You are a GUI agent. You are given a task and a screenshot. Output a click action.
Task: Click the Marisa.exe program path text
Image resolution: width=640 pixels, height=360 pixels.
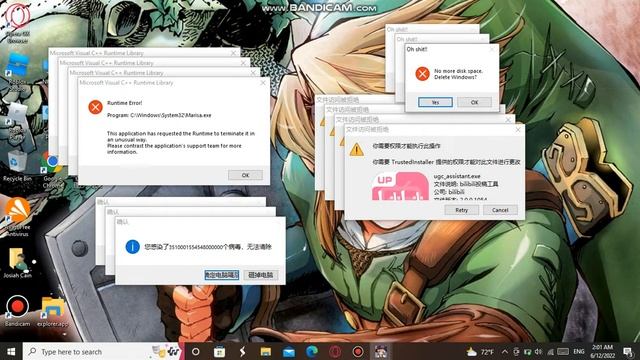(x=159, y=115)
